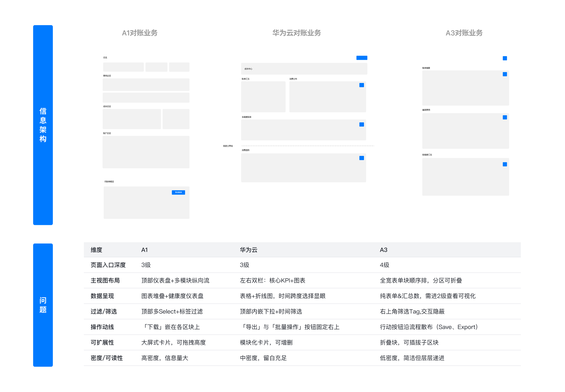The image size is (565, 392).
Task: Click 顶部内嵌下拉+时间筛选 cell
Action: (x=271, y=311)
